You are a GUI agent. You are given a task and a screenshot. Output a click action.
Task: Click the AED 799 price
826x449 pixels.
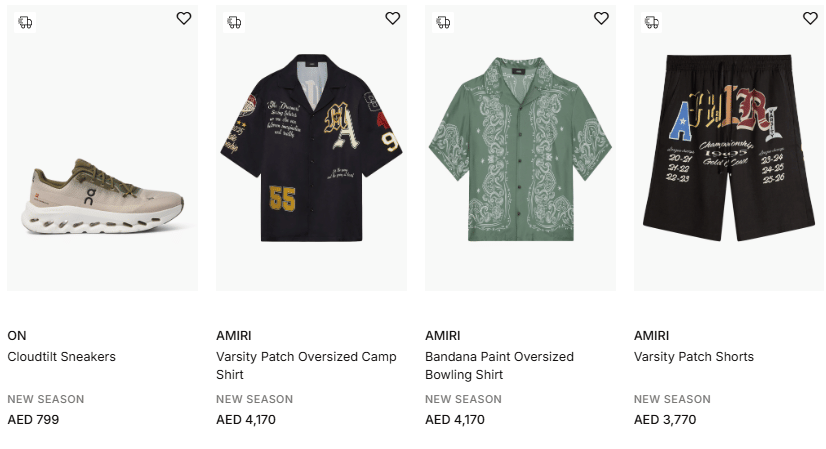(x=33, y=419)
